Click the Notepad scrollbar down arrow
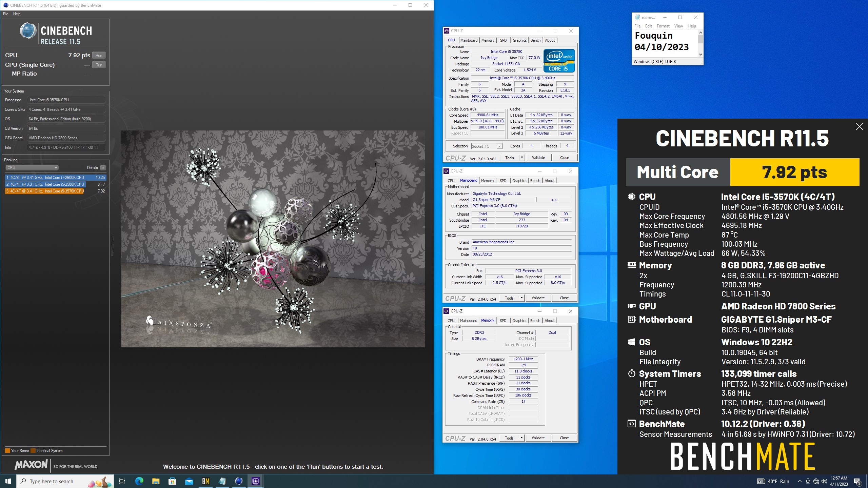Viewport: 868px width, 488px height. 701,54
